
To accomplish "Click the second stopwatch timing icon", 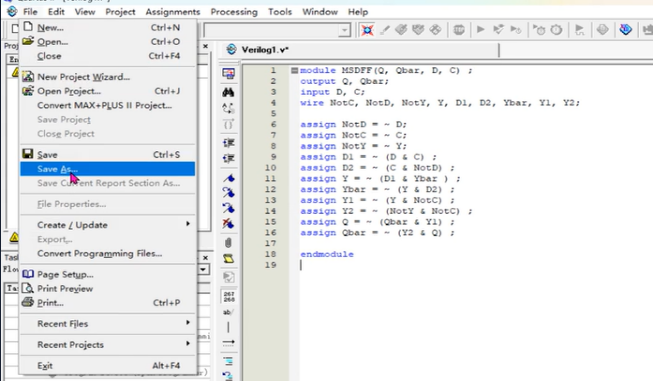I will (556, 30).
